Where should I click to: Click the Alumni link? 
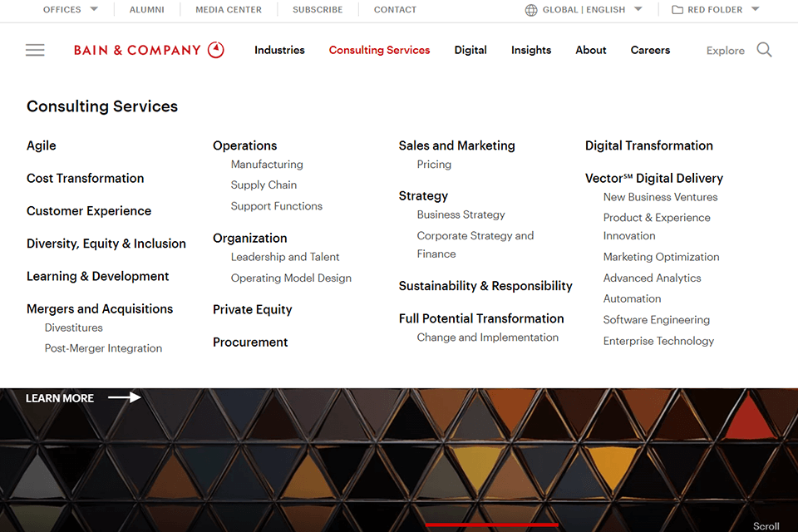tap(146, 10)
